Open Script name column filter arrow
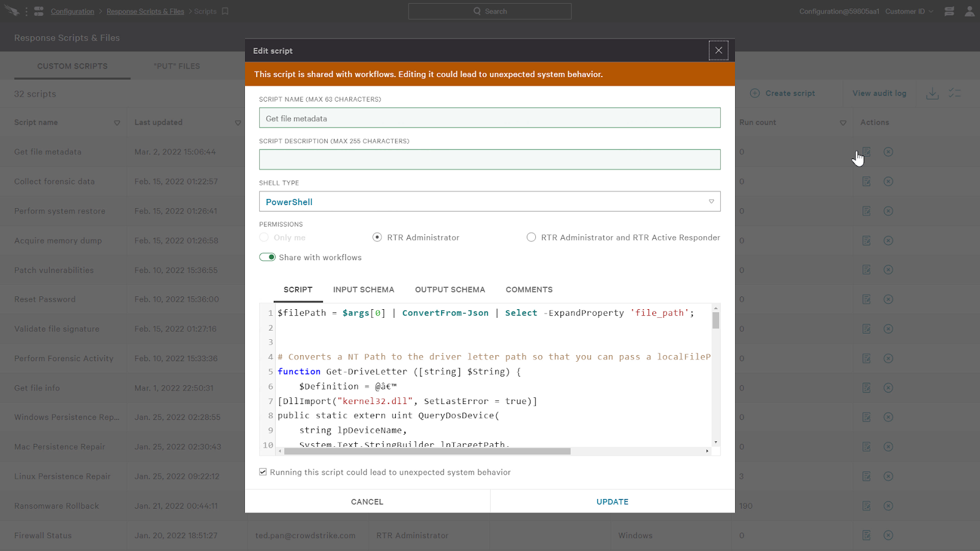 coord(117,123)
